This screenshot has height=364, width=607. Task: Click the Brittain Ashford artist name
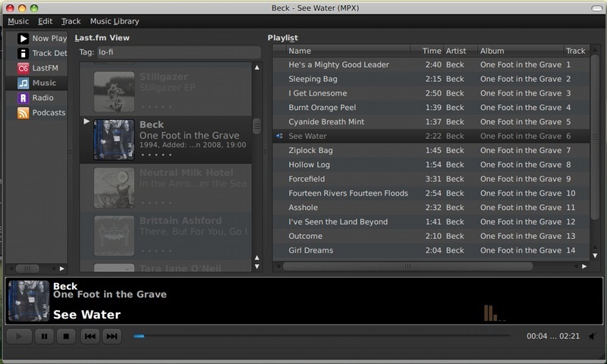(x=181, y=221)
